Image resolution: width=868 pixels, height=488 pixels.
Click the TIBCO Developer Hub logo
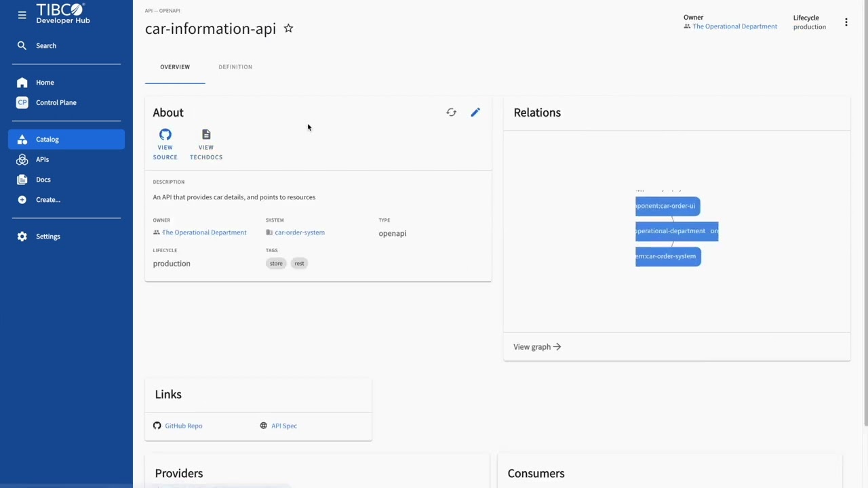pos(62,14)
